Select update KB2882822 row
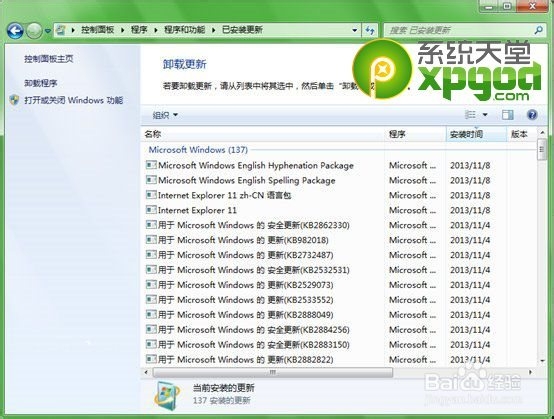554x419 pixels. (338, 360)
